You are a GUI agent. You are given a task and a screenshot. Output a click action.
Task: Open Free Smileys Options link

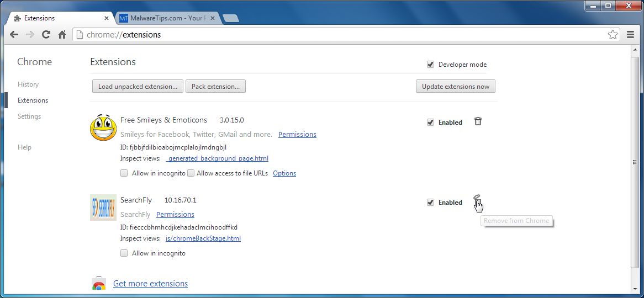click(x=284, y=173)
